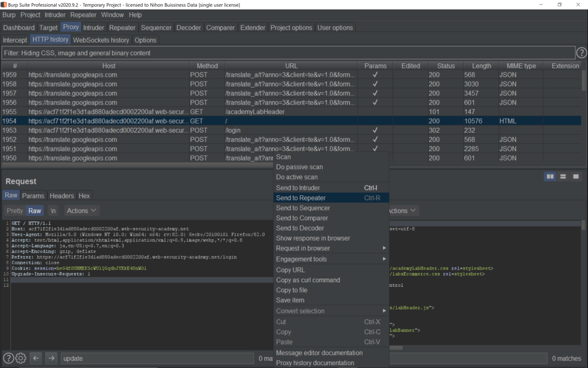Image resolution: width=588 pixels, height=368 pixels.
Task: Open the Repeater tool tab
Action: pos(122,27)
